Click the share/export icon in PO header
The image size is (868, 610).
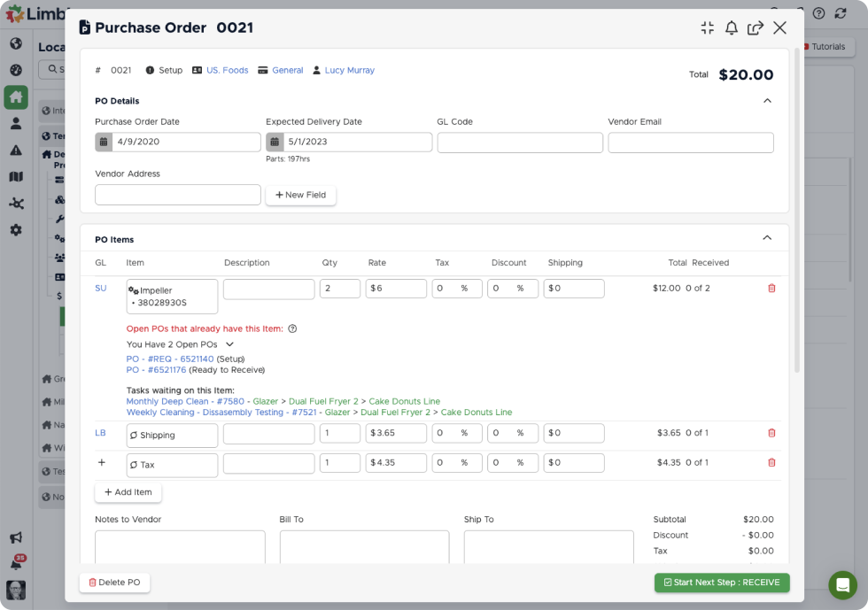[x=756, y=27]
